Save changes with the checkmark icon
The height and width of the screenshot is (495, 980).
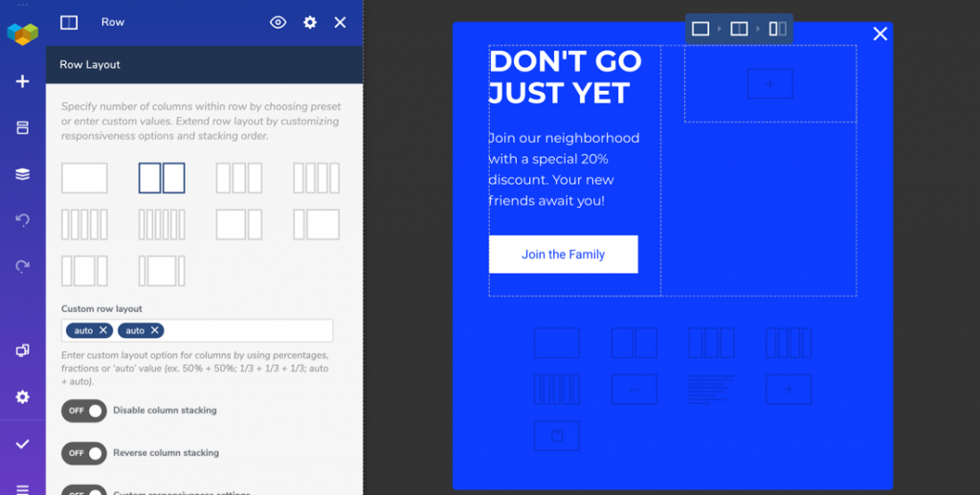point(23,443)
